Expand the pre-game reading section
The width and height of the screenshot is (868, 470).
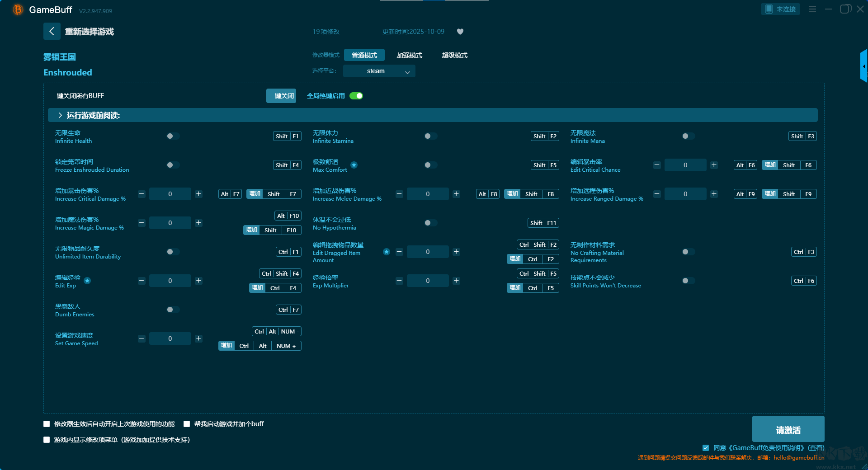[60, 115]
